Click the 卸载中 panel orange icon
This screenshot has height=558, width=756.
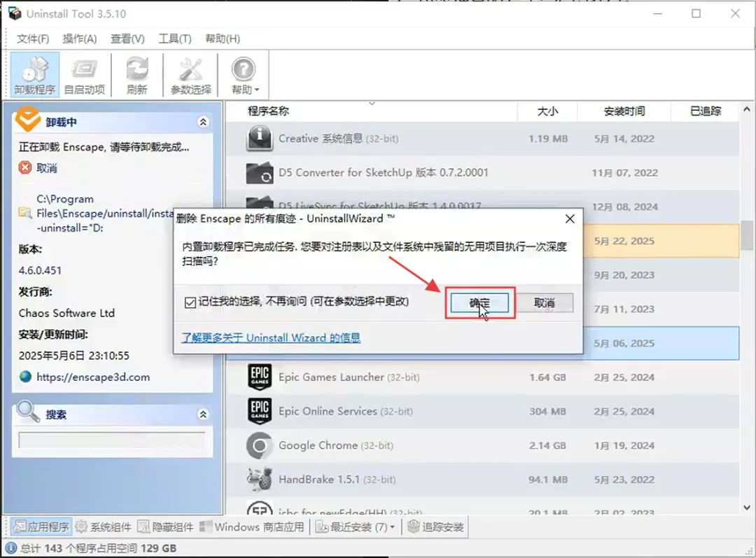click(27, 119)
